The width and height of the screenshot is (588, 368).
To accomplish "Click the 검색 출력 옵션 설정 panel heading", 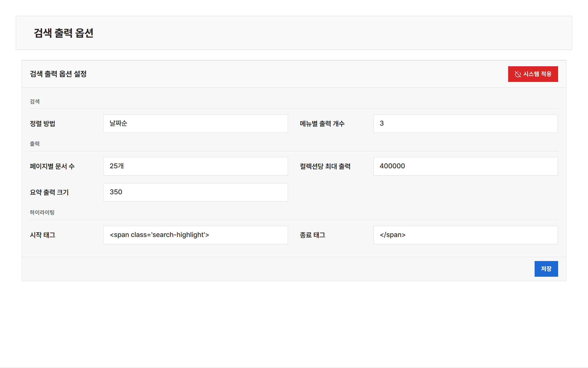I will [58, 74].
